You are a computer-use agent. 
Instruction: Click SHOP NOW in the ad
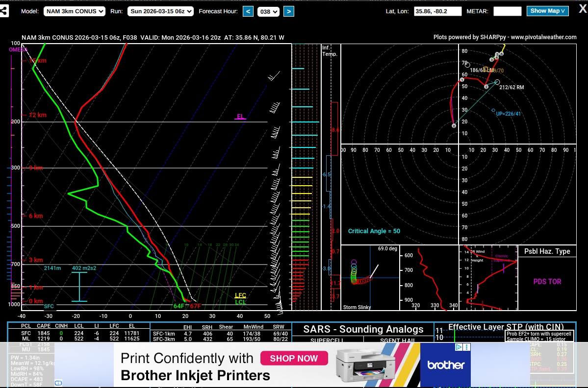click(293, 359)
